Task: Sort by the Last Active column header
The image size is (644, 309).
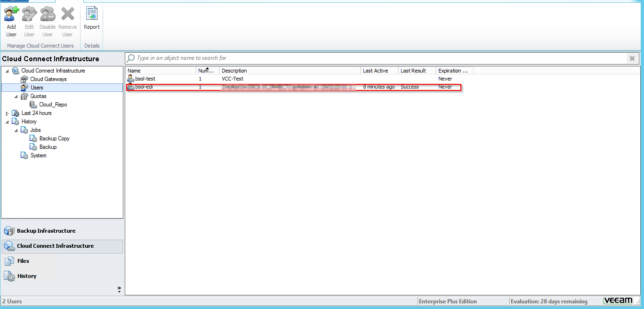Action: [379, 71]
